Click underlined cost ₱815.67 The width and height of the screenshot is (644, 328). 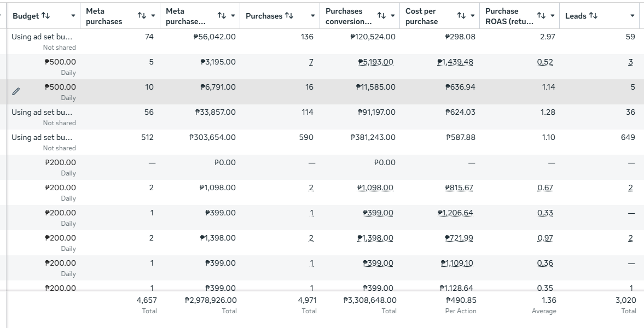[x=459, y=188]
